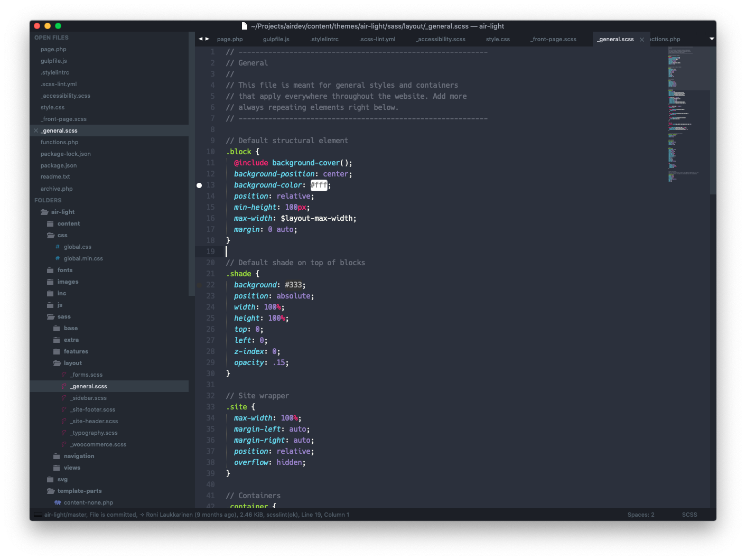Click the scroll-tabs-left arrow
Viewport: 746px width, 560px height.
coord(201,39)
